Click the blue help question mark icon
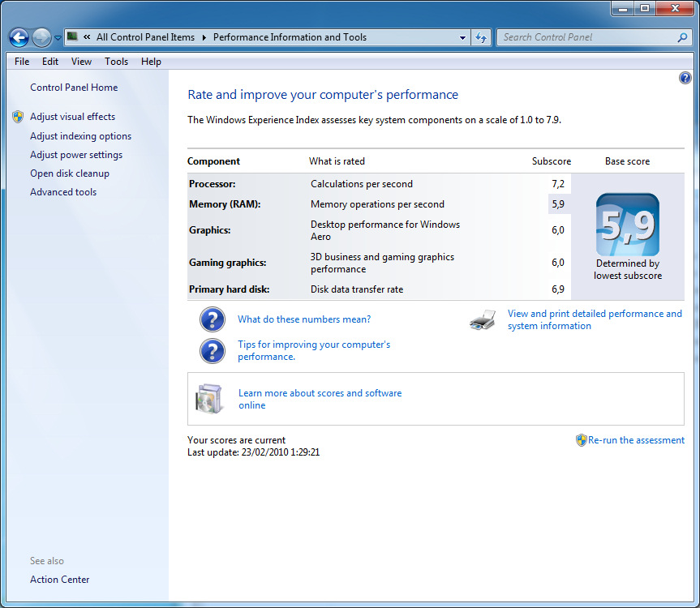This screenshot has width=700, height=608. point(684,78)
